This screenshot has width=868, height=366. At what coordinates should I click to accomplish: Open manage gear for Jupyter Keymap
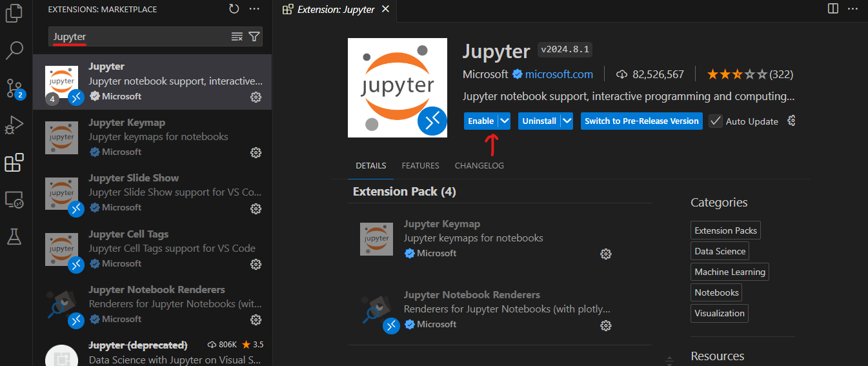click(256, 152)
